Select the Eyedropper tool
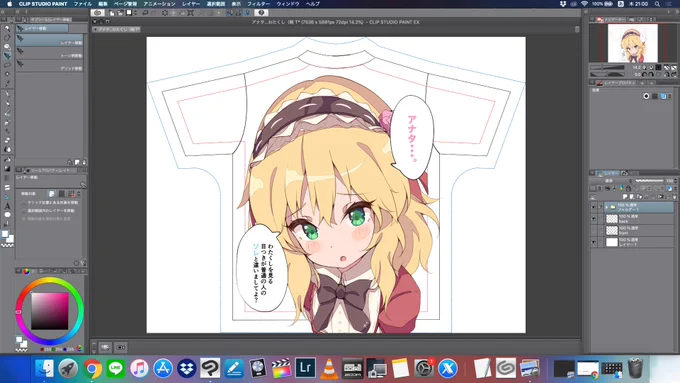The width and height of the screenshot is (680, 383). tap(7, 84)
